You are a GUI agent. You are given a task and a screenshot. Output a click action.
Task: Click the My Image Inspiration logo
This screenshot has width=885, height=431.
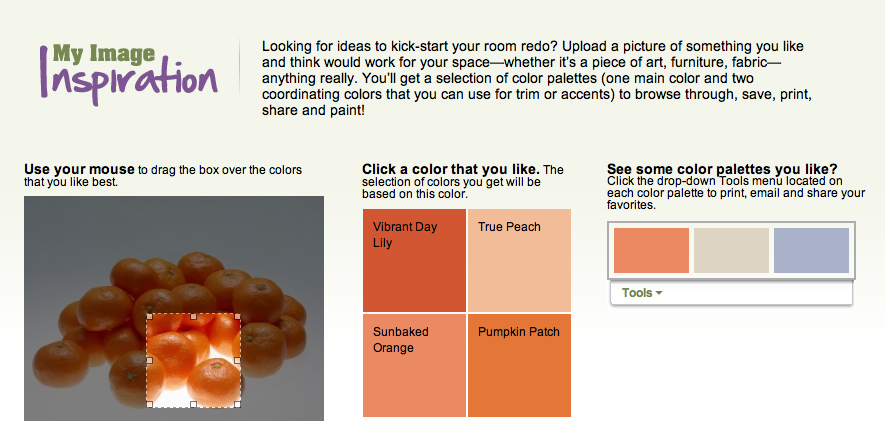click(x=128, y=71)
